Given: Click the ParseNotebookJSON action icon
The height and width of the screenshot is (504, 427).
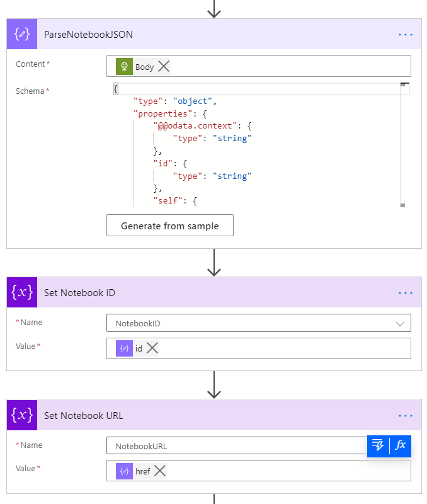Looking at the screenshot, I should [22, 34].
